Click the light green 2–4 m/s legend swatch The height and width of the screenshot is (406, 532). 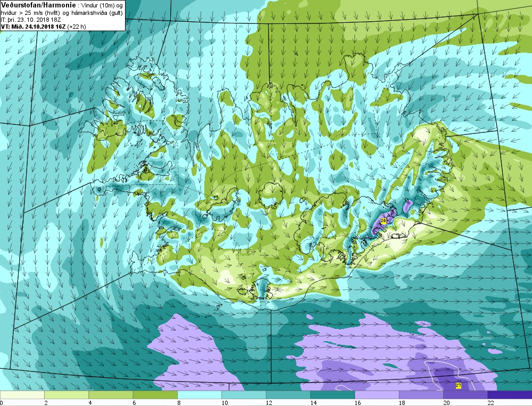pyautogui.click(x=66, y=395)
